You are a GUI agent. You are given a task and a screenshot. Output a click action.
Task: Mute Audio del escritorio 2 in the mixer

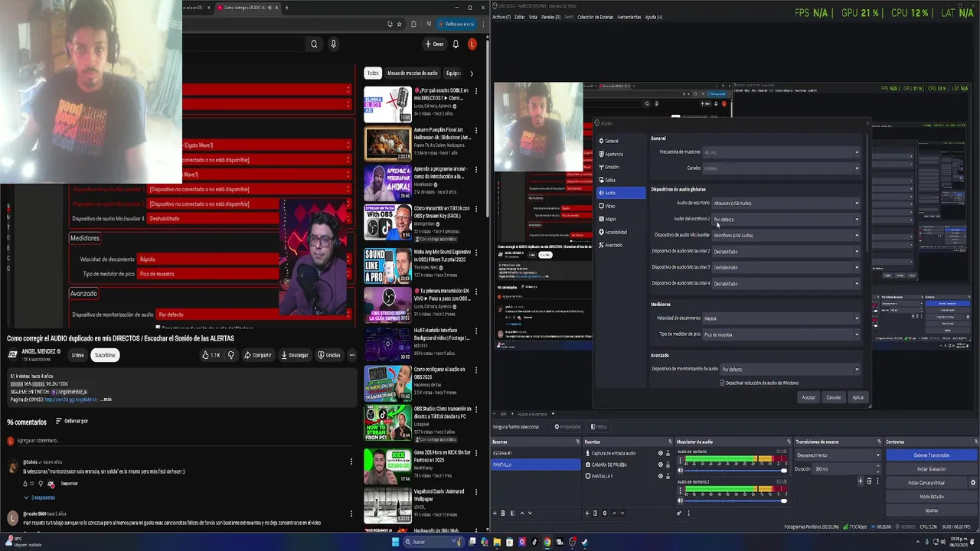(x=680, y=500)
